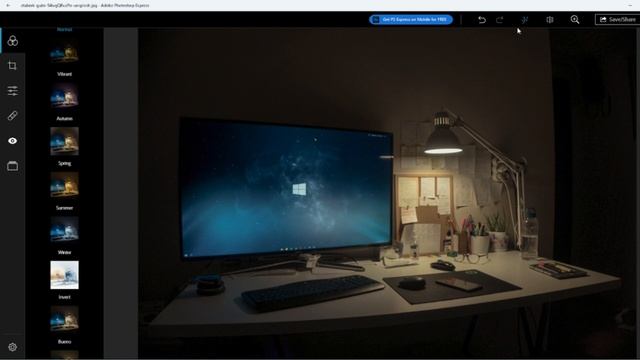Click the Save/Share button

(618, 20)
